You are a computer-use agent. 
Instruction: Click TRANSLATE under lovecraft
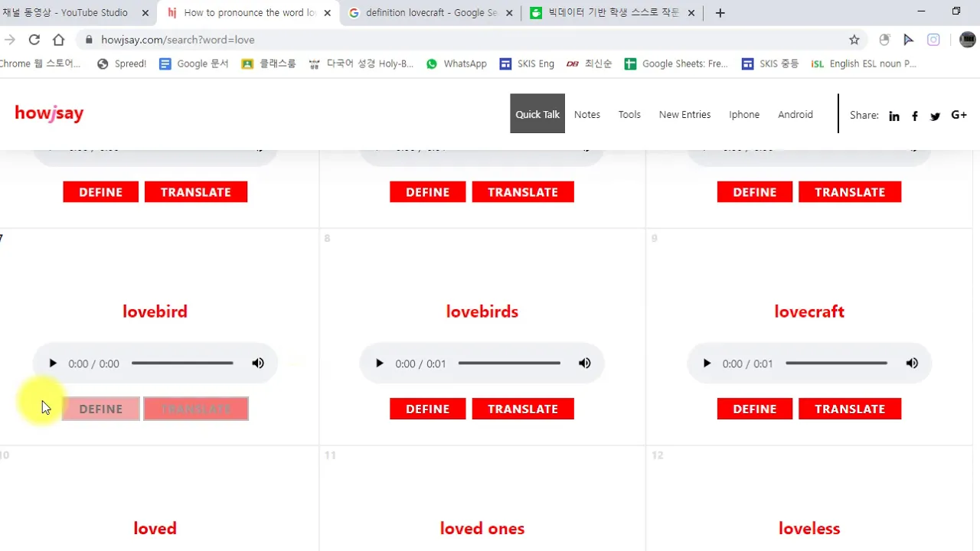[x=850, y=409]
